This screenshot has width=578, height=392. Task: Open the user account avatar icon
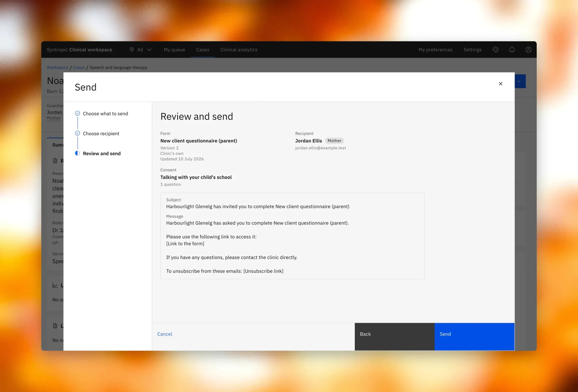click(x=528, y=50)
